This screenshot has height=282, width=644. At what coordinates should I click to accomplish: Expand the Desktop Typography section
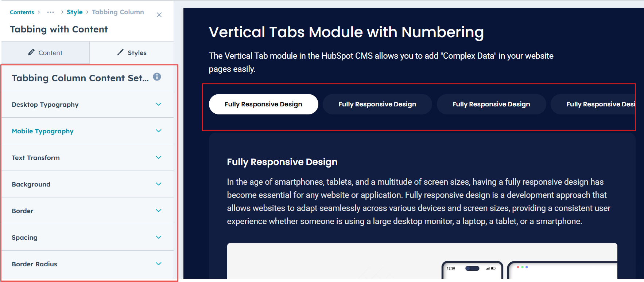159,104
